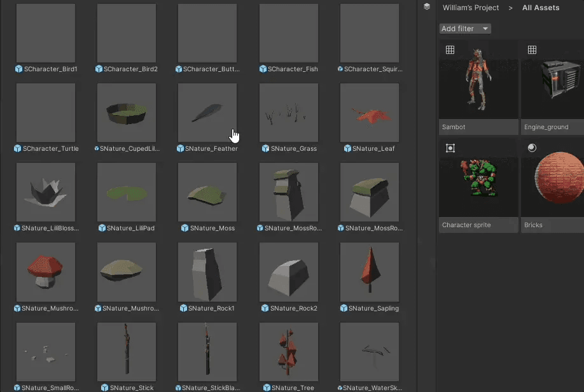Select the SNature_LiliPad asset thumbnail

pyautogui.click(x=126, y=192)
